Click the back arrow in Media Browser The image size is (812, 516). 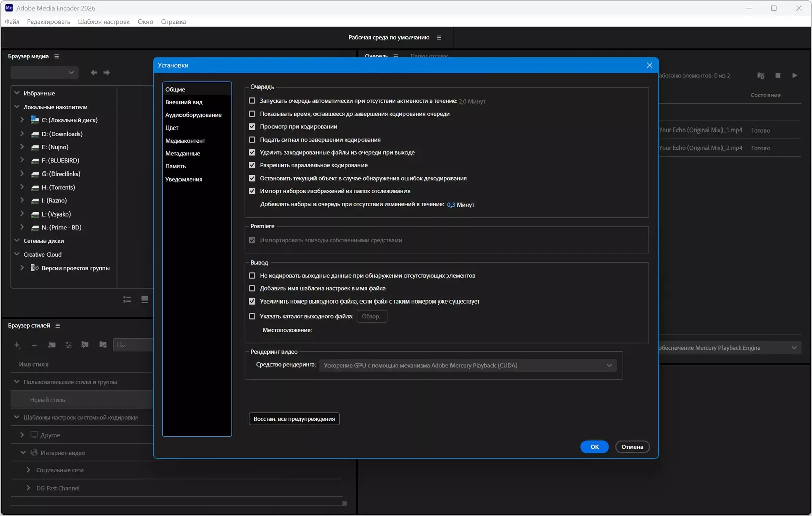[94, 73]
